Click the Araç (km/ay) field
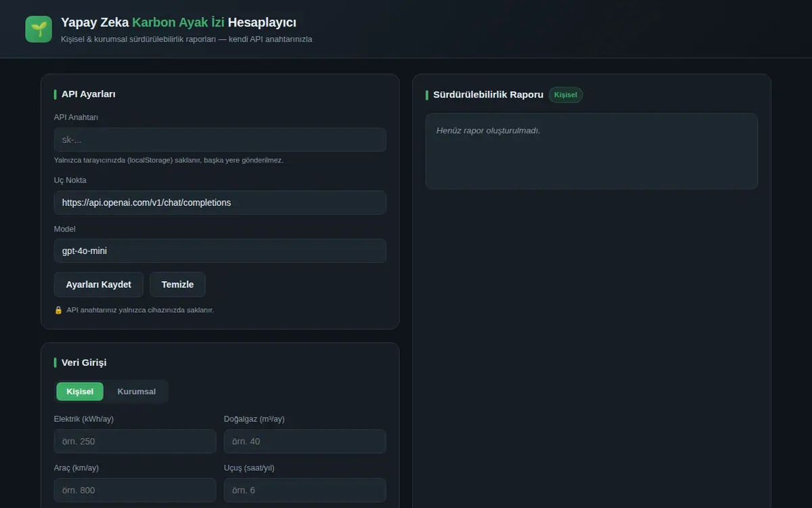Viewport: 812px width, 508px height. (x=135, y=490)
